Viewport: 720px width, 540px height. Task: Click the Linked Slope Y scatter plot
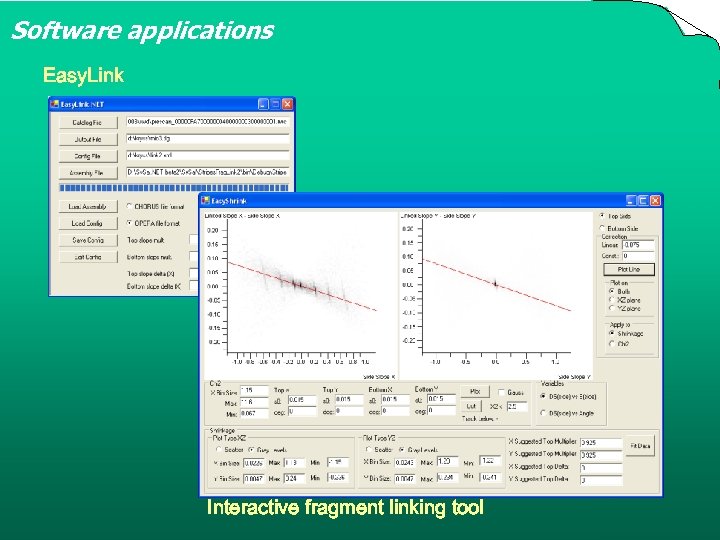point(496,295)
